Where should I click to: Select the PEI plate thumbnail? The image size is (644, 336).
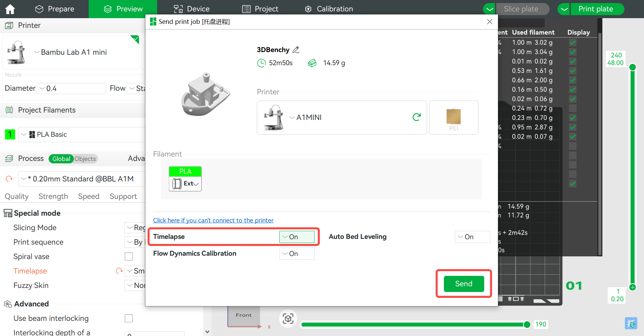click(454, 118)
